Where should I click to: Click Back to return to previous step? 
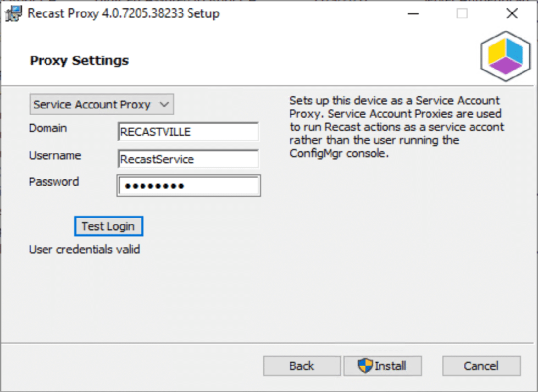point(301,365)
